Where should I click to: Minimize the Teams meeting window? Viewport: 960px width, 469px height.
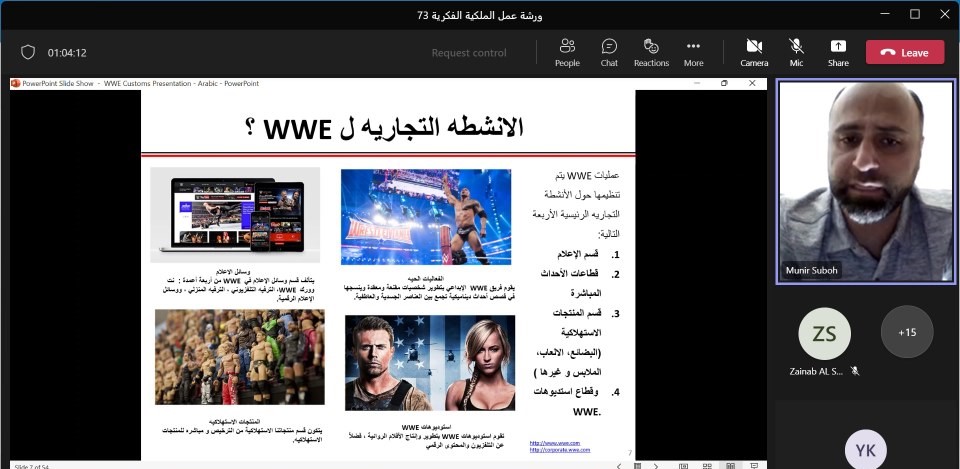pyautogui.click(x=885, y=14)
